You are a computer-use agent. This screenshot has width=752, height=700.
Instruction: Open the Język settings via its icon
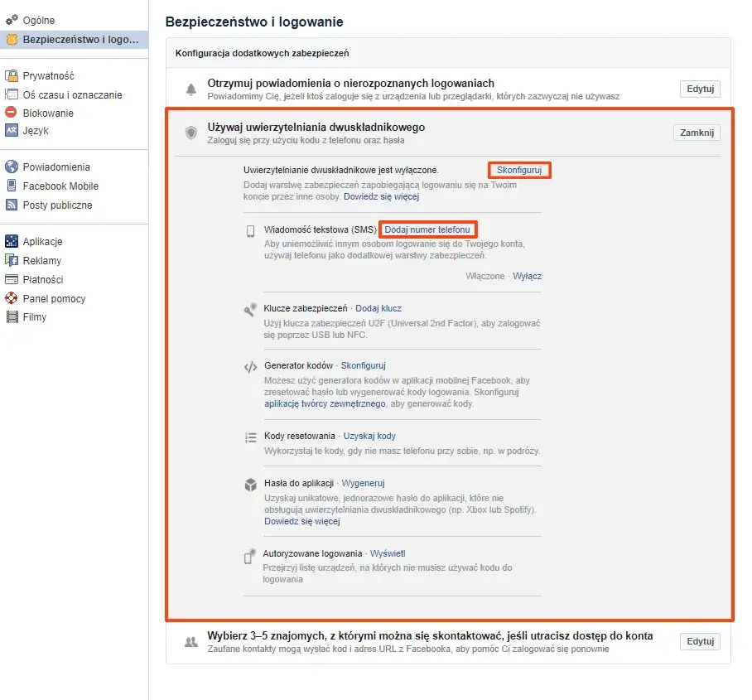click(x=11, y=130)
